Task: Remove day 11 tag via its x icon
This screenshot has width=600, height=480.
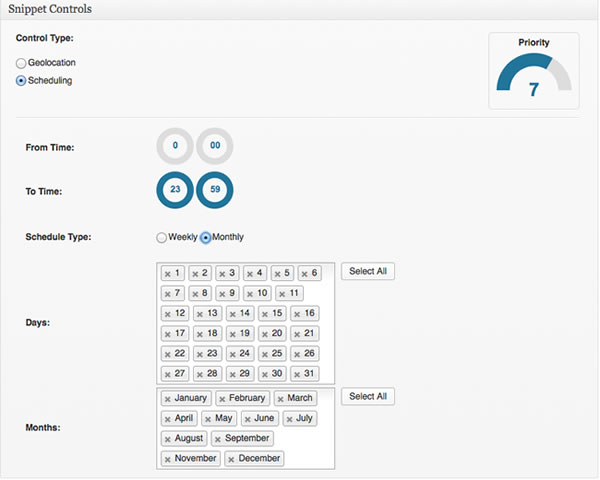Action: point(282,294)
